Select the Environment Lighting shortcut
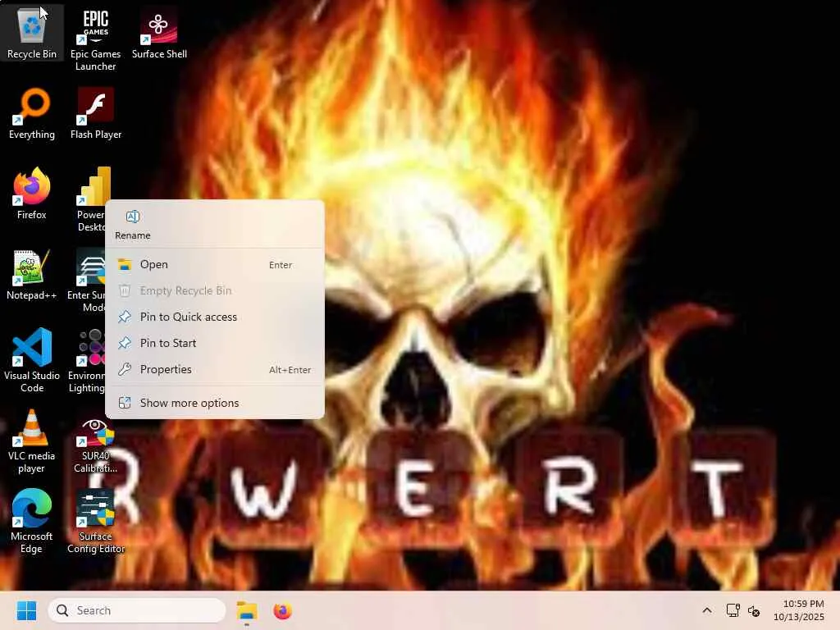 coord(87,360)
